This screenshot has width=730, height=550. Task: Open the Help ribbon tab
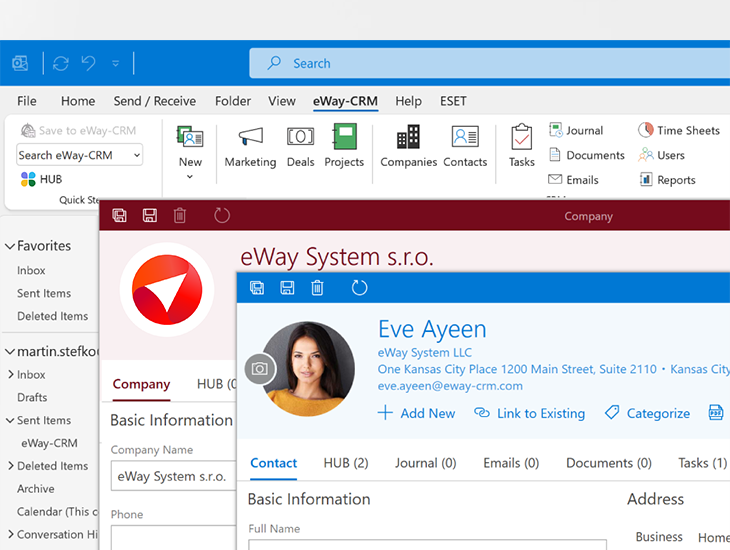pos(408,101)
